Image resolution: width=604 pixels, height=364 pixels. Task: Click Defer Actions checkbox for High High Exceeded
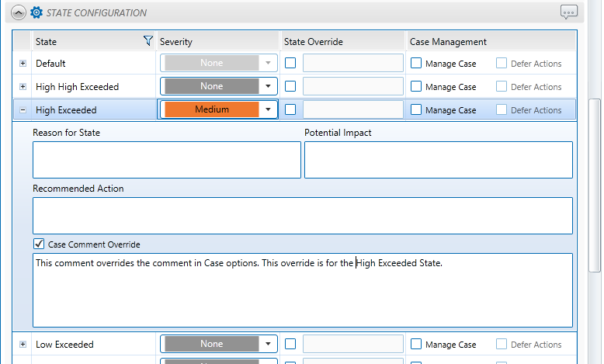(502, 86)
